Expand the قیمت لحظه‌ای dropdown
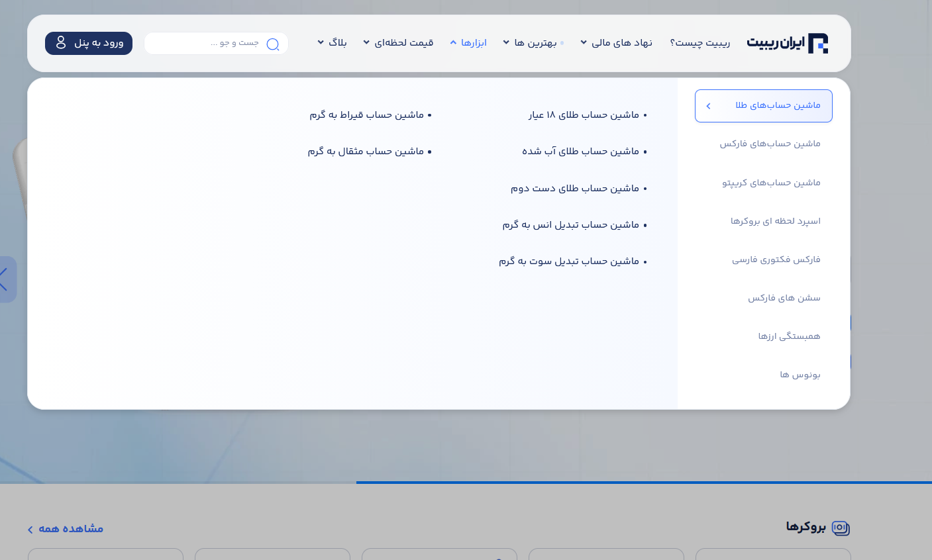 point(398,43)
